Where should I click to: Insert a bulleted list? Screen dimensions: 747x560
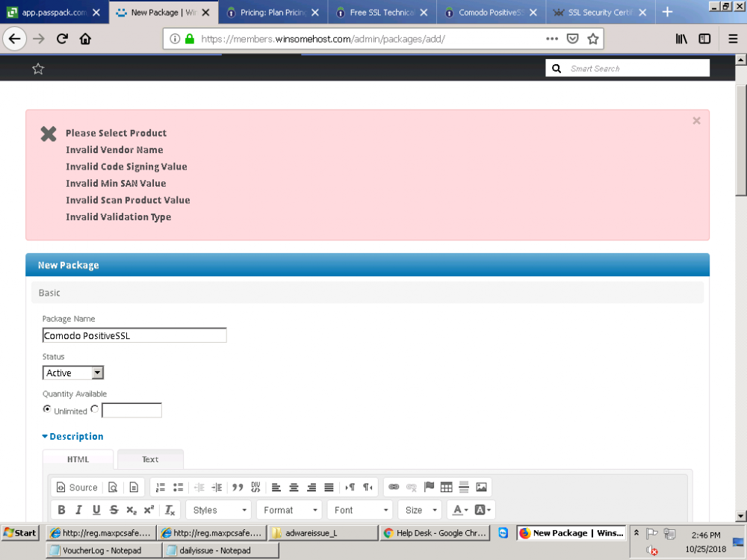click(x=179, y=487)
